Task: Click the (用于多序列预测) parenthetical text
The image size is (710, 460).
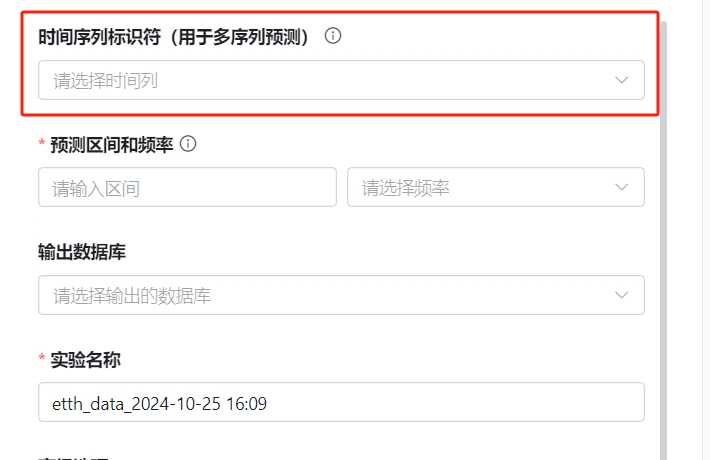Action: click(240, 37)
